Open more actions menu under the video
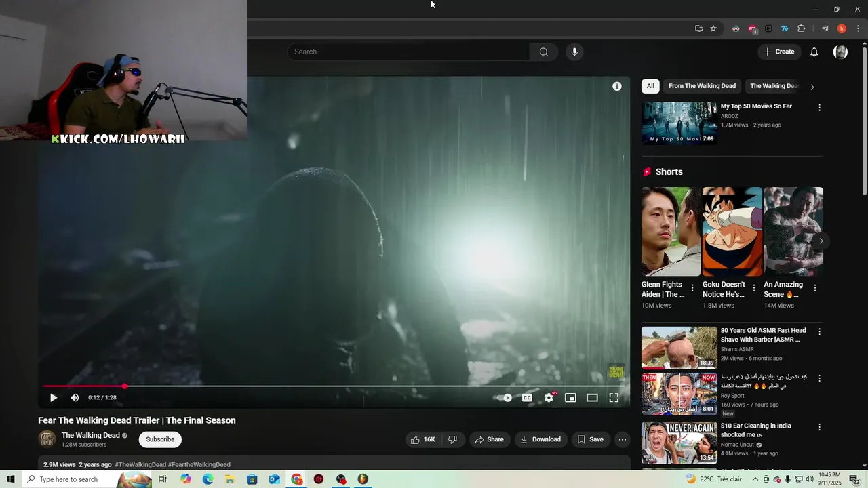The width and height of the screenshot is (868, 488). (x=623, y=439)
